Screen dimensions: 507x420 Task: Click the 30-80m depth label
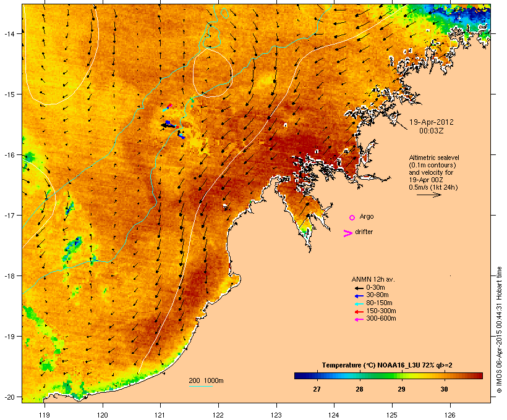pyautogui.click(x=377, y=295)
